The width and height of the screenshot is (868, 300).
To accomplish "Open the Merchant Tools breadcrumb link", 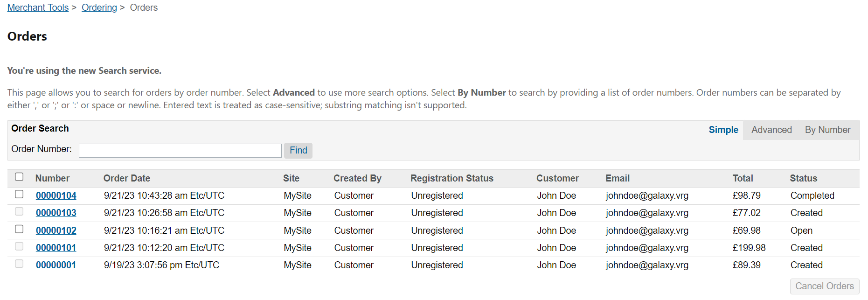I will pos(38,7).
